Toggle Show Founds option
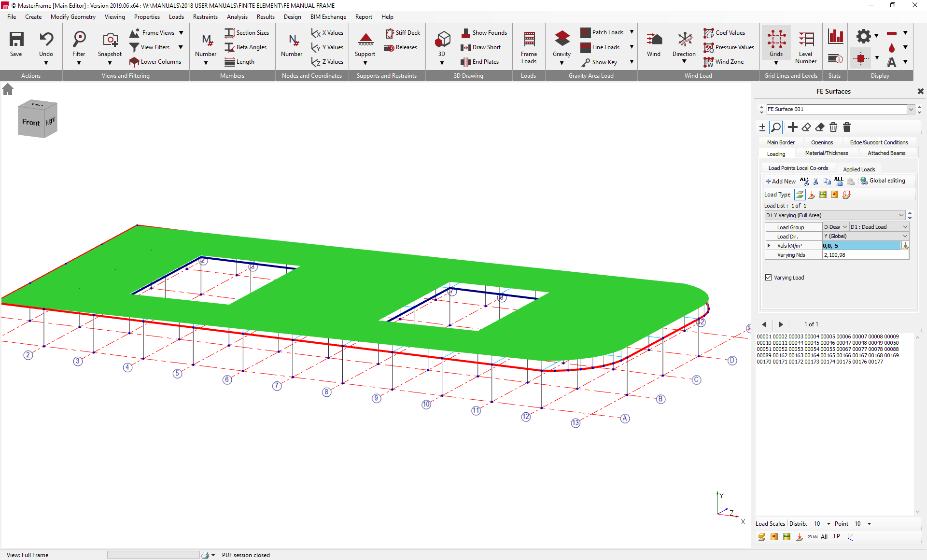 coord(484,33)
